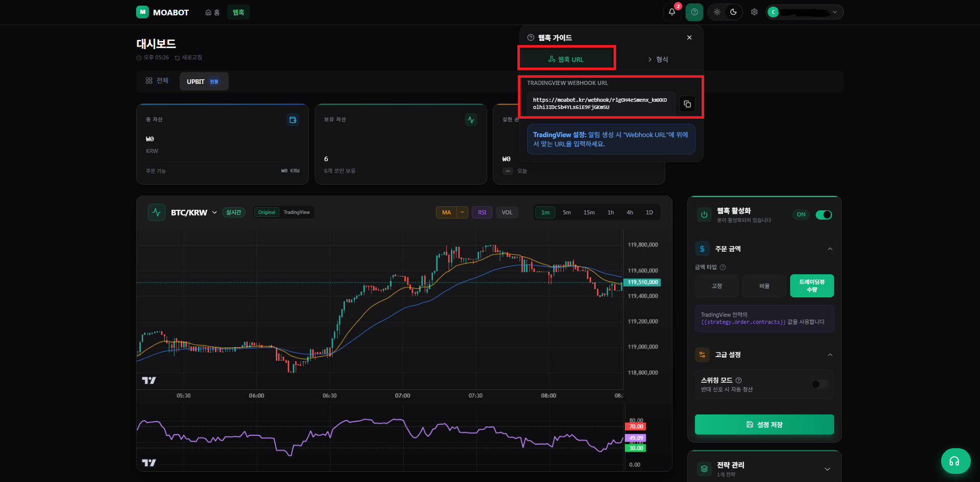Click the 119,510,000 current price label
This screenshot has height=482, width=980.
tap(643, 282)
